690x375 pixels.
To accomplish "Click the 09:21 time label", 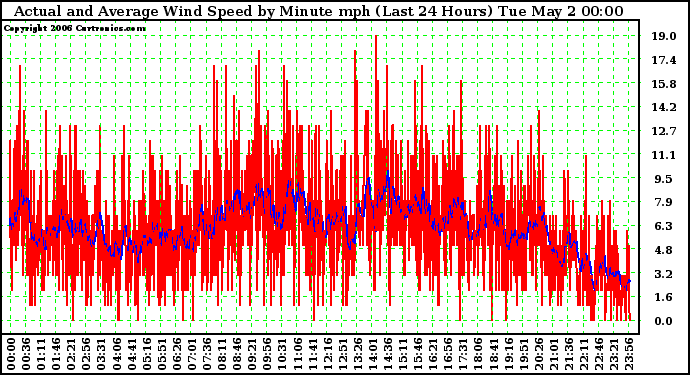I will pos(252,354).
